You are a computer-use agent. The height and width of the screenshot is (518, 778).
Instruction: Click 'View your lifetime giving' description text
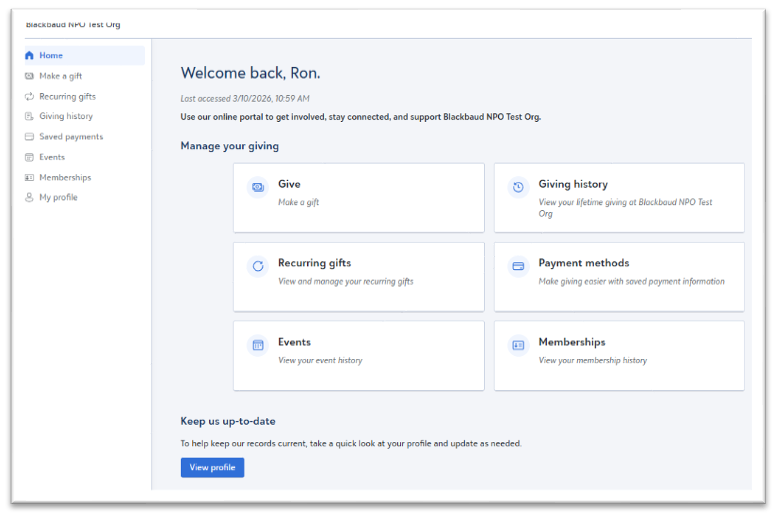pos(625,208)
